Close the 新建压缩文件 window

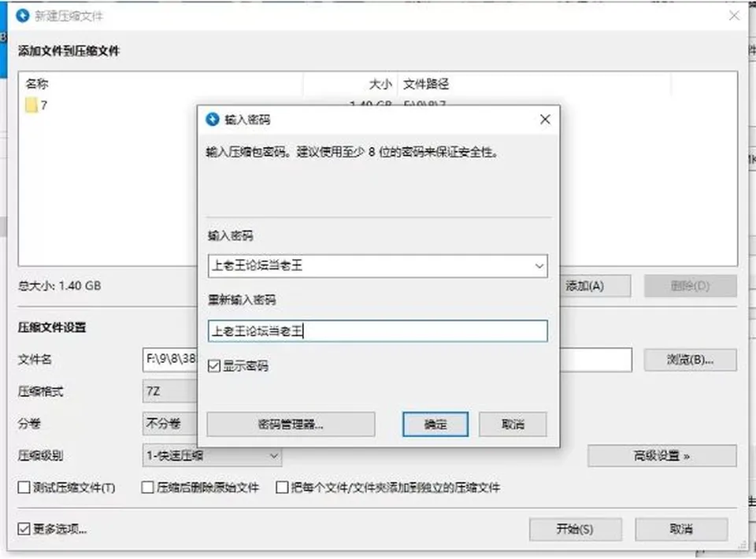pyautogui.click(x=734, y=16)
